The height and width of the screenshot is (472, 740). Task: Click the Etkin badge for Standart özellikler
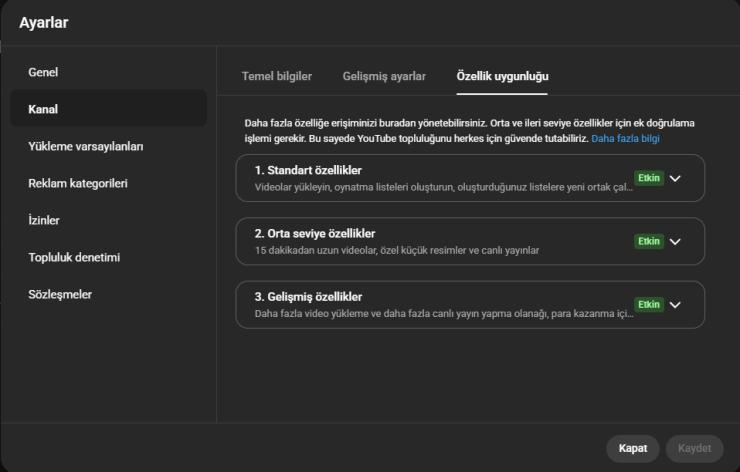649,178
